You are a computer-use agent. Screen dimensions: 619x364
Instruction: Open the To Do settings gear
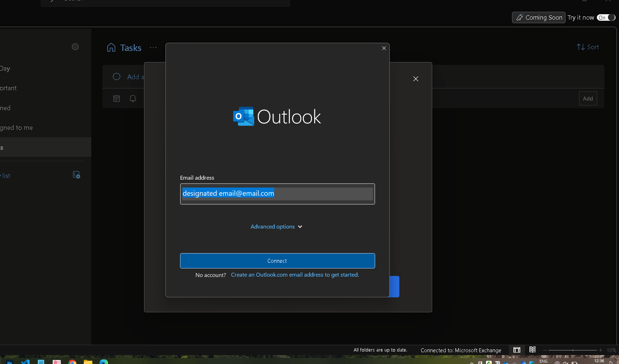[75, 47]
